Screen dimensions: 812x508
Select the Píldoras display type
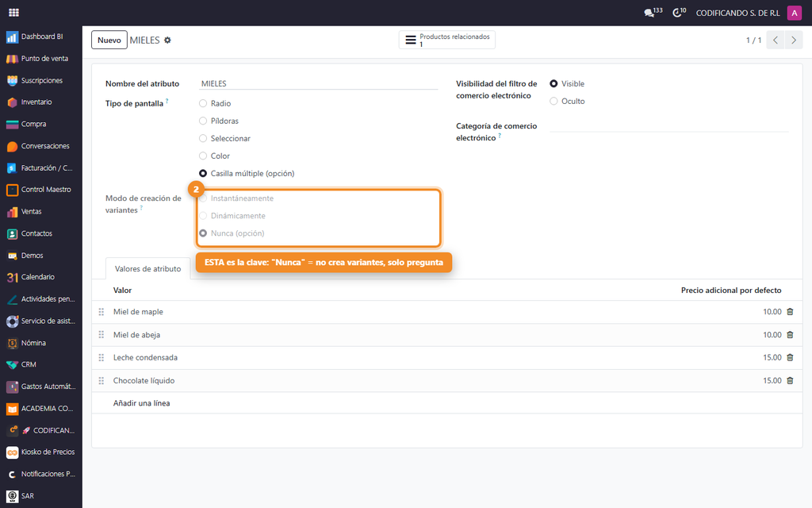coord(203,121)
